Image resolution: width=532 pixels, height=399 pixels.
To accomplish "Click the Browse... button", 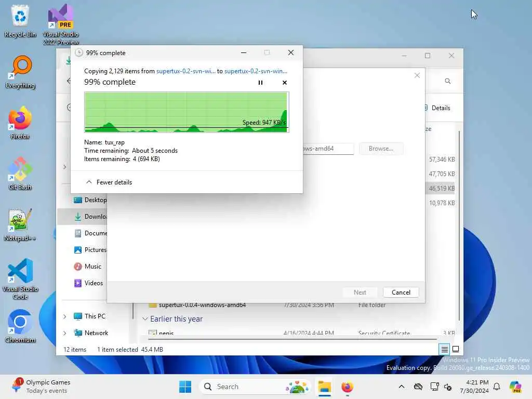I will (381, 149).
